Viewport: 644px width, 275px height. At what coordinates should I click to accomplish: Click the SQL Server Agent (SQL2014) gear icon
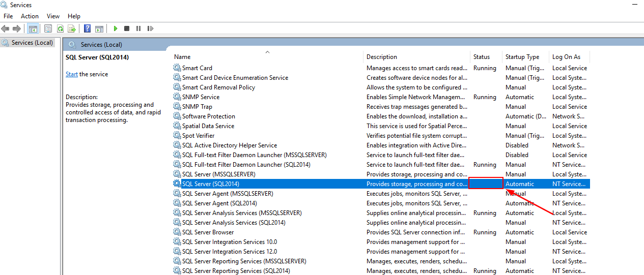coord(177,203)
